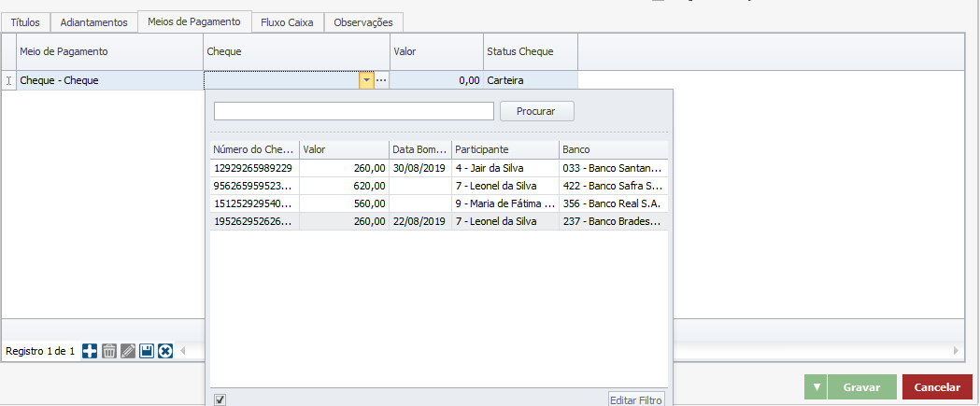Click the cancel edit X icon
The image size is (980, 406).
(x=165, y=351)
